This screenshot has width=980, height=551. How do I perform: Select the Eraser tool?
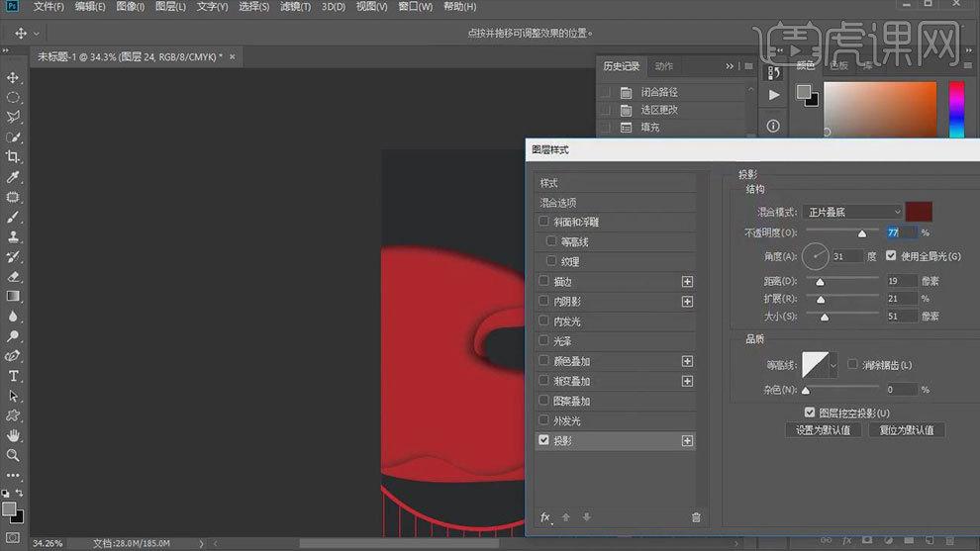click(13, 276)
